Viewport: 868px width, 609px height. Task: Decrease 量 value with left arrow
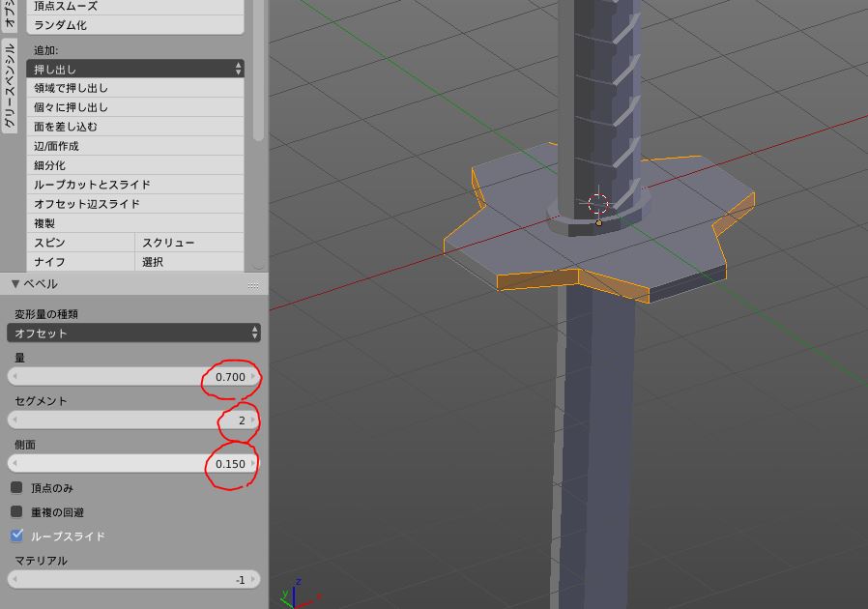[14, 376]
